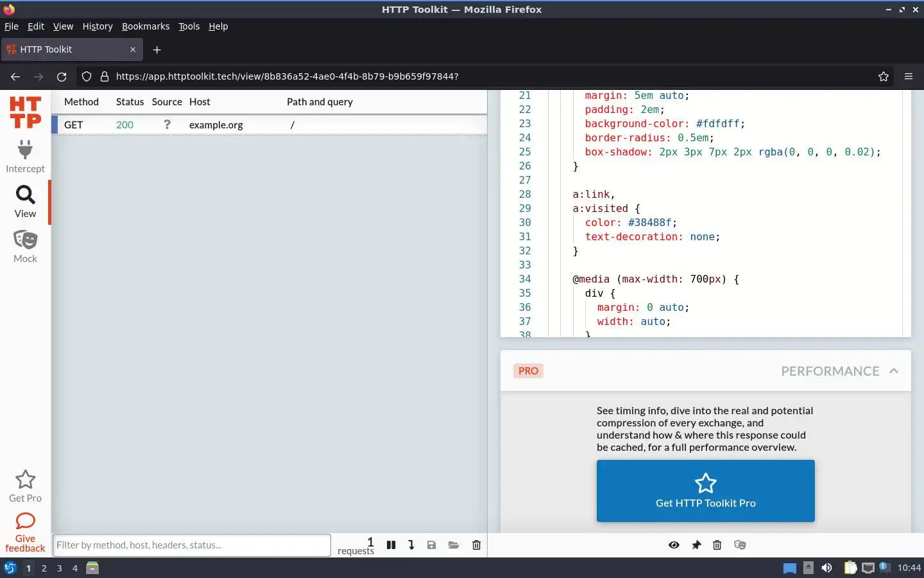
Task: Clear all requests with the left trash icon
Action: [x=476, y=545]
